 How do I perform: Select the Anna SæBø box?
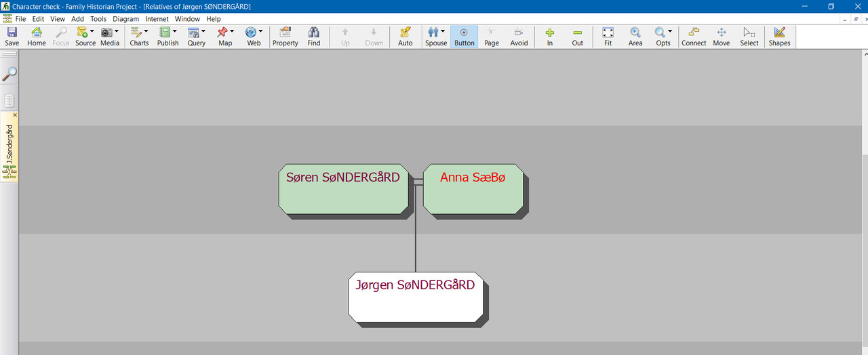click(x=473, y=189)
